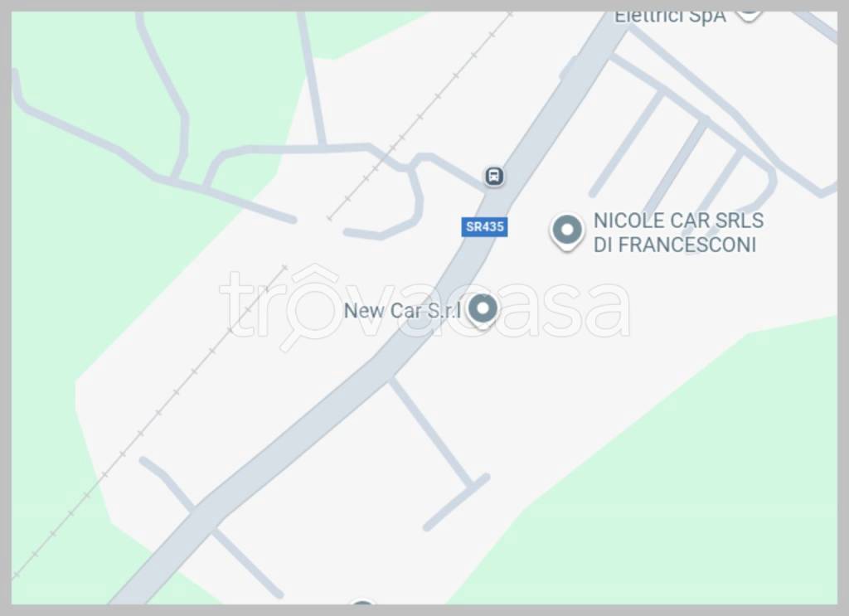Click the railway line above the bus stop
This screenshot has width=849, height=616.
[420, 117]
